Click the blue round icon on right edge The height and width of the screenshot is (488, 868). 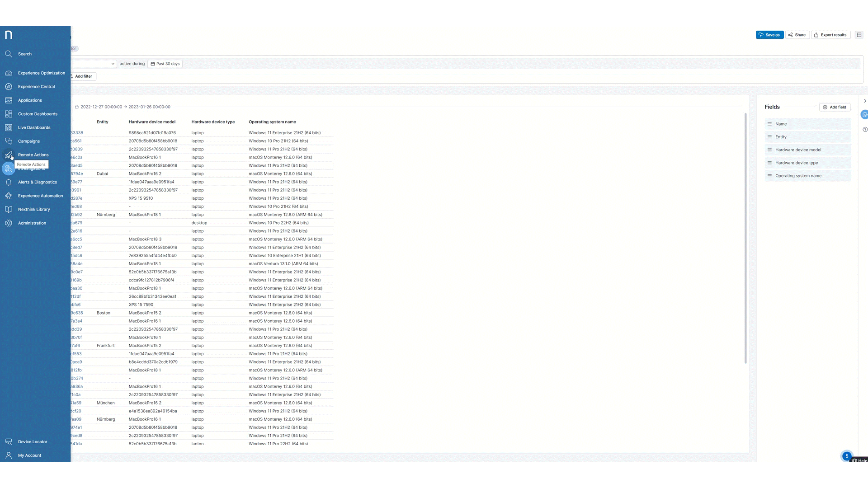864,114
